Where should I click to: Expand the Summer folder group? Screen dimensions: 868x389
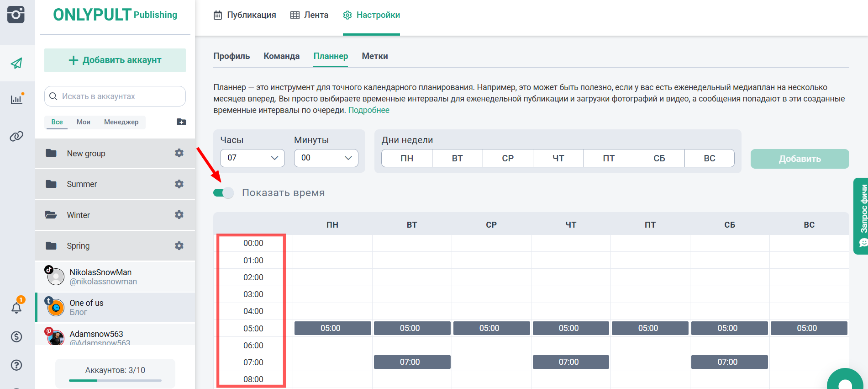click(82, 184)
